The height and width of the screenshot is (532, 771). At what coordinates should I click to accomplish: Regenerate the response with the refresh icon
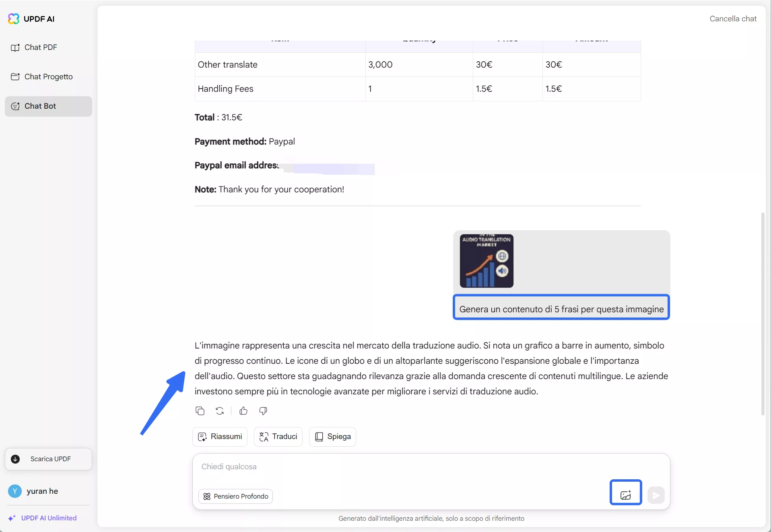point(220,411)
